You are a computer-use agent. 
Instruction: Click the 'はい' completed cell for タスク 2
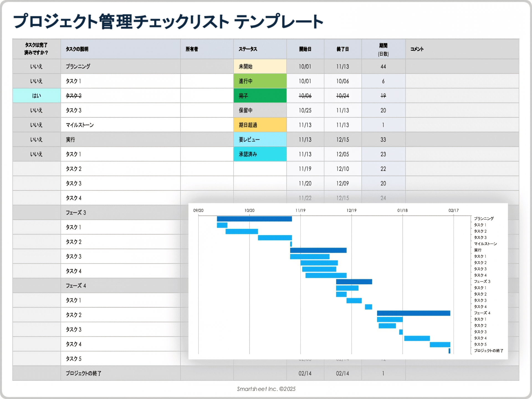click(x=36, y=96)
